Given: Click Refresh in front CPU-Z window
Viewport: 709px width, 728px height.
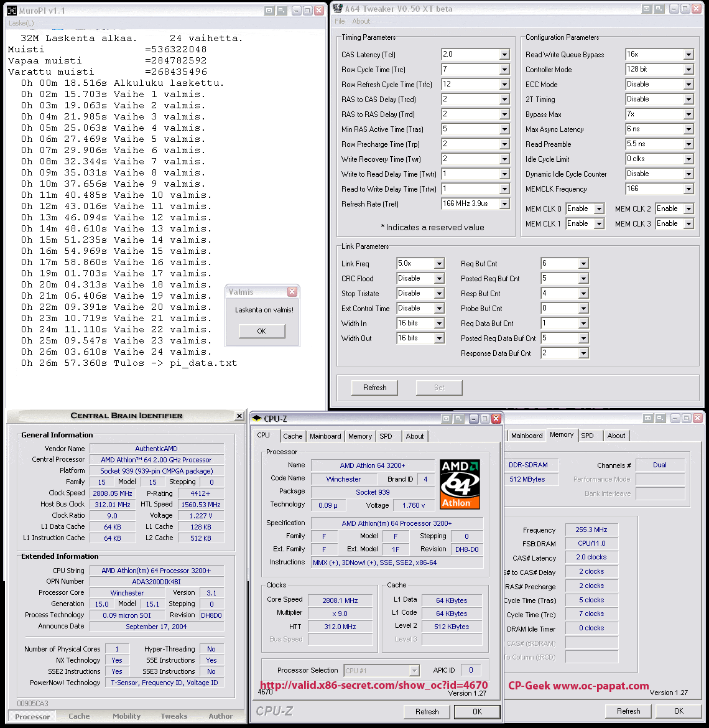Looking at the screenshot, I should point(427,711).
